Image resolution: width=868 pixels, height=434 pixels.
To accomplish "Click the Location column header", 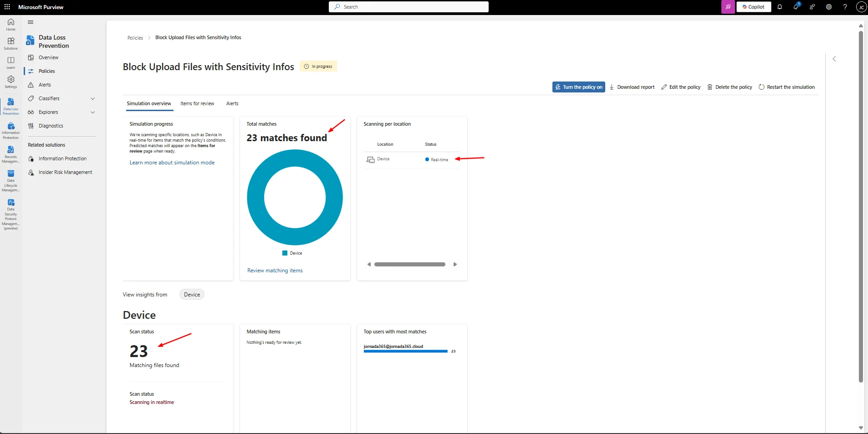I will (385, 144).
